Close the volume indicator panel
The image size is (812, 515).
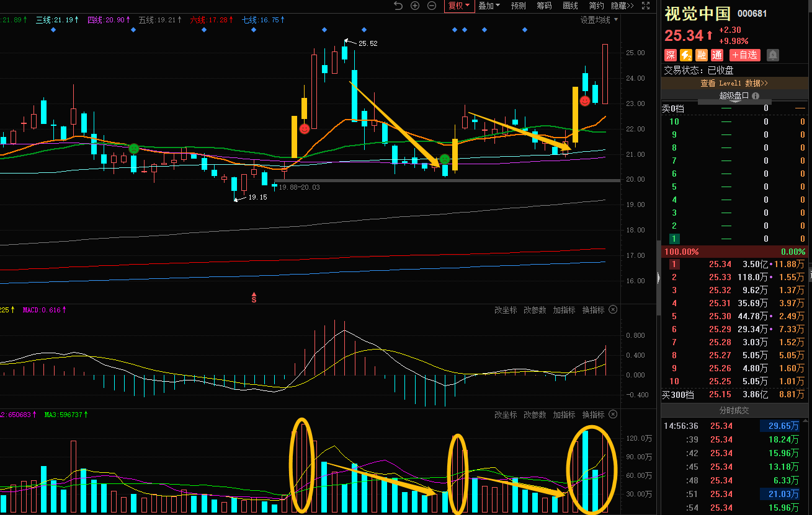pos(613,415)
